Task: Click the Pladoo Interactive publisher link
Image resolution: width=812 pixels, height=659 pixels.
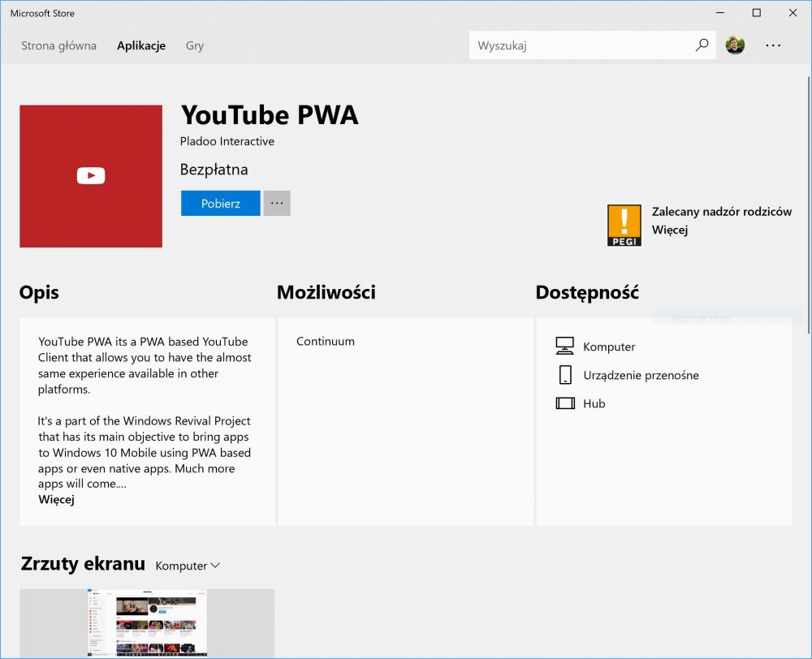Action: point(227,141)
